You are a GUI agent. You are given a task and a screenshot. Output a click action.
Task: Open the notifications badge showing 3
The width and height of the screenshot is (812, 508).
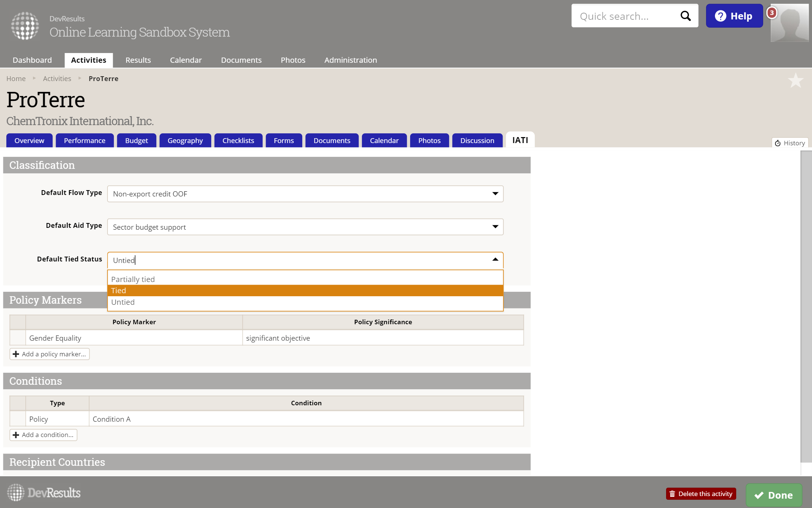tap(772, 13)
